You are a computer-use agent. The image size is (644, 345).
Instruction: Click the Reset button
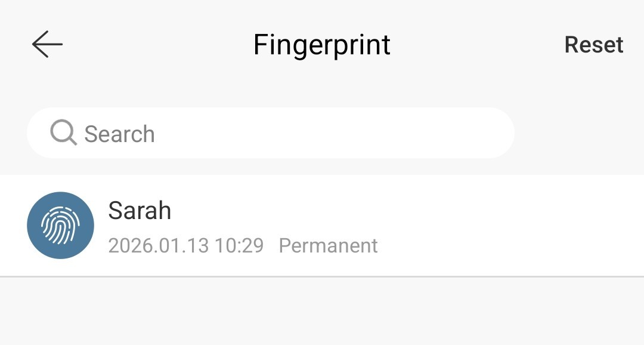pos(594,44)
